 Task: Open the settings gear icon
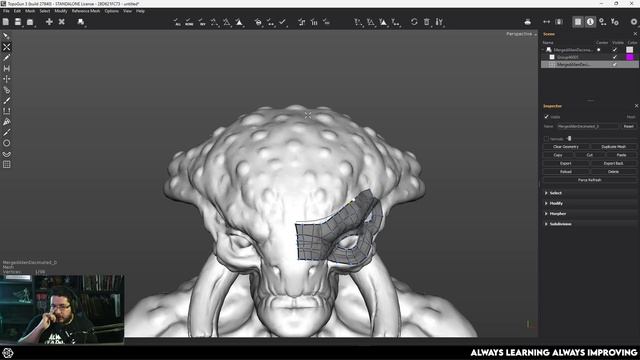pyautogui.click(x=634, y=22)
